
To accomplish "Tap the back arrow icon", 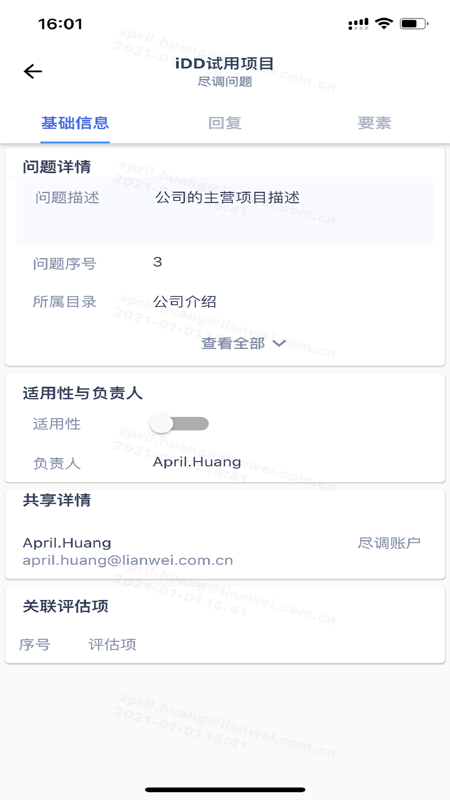I will point(33,71).
